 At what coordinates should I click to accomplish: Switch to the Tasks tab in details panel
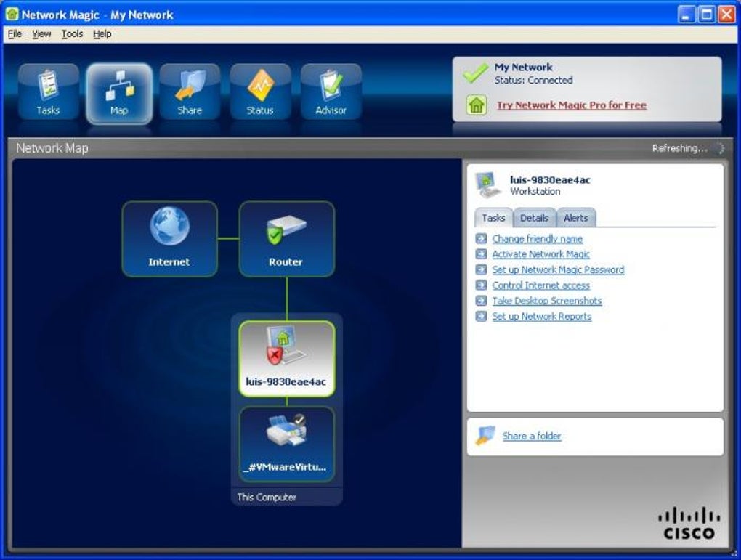pos(493,218)
